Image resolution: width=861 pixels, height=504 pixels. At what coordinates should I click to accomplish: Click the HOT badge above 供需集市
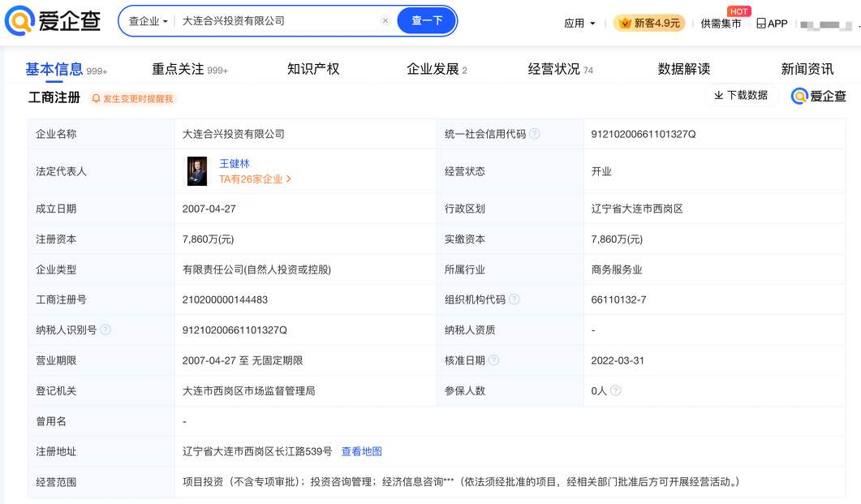[x=738, y=11]
